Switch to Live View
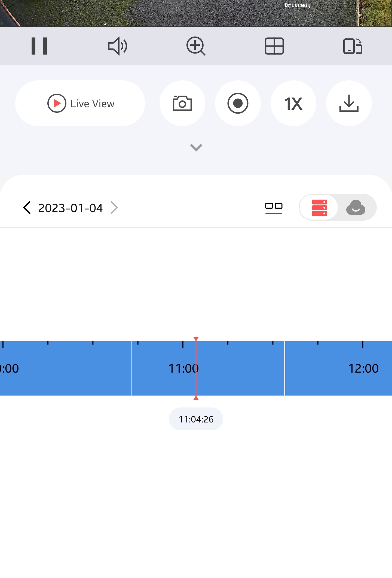The image size is (392, 578). [80, 103]
